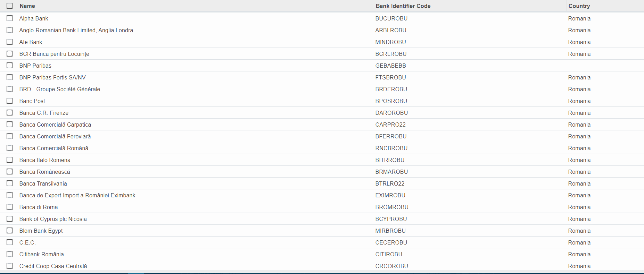Click the Banca Comercială Română name
Image resolution: width=644 pixels, height=274 pixels.
coord(54,148)
